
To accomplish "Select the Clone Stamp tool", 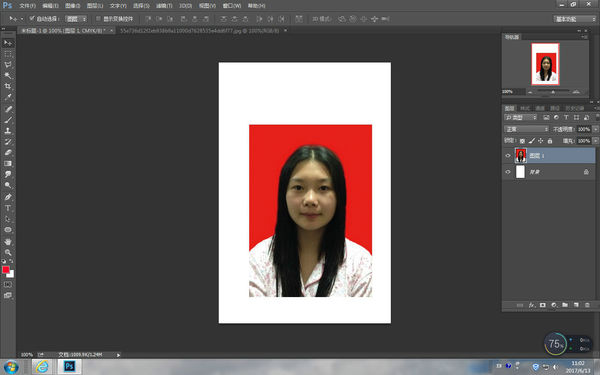I will point(8,131).
